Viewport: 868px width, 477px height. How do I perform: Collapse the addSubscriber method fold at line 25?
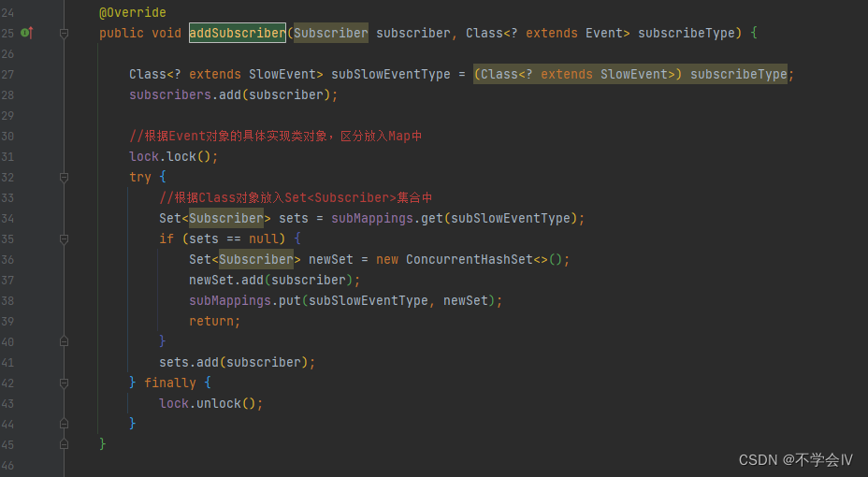64,33
